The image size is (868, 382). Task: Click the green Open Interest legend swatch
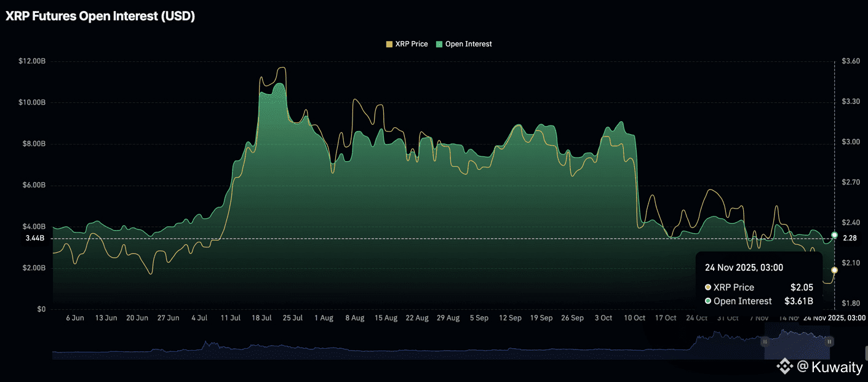pyautogui.click(x=439, y=44)
